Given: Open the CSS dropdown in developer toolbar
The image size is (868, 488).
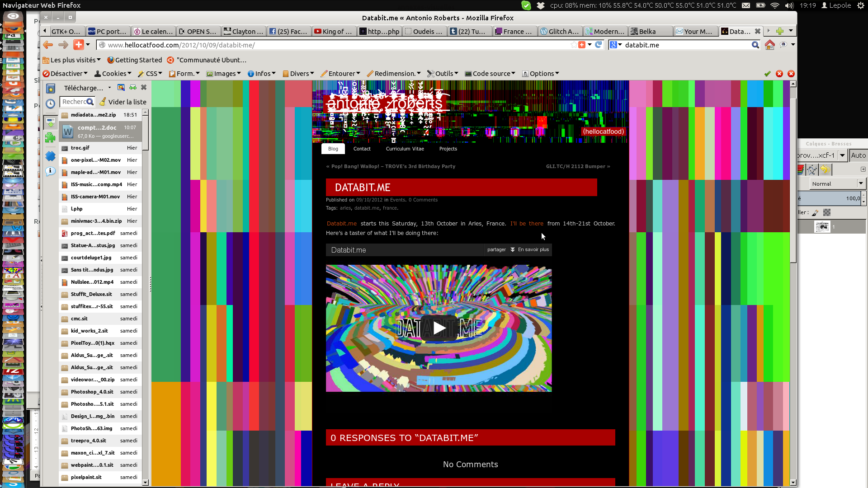Looking at the screenshot, I should tap(151, 74).
